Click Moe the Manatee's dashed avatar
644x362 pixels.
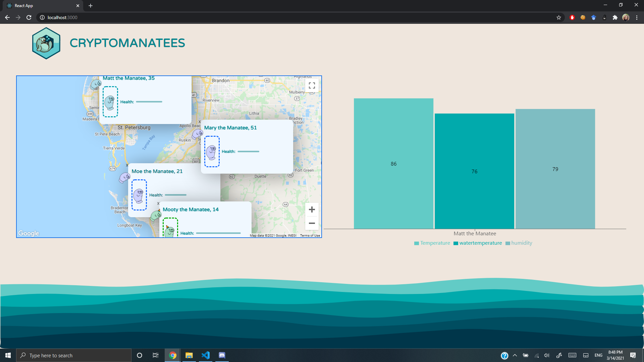coord(139,195)
